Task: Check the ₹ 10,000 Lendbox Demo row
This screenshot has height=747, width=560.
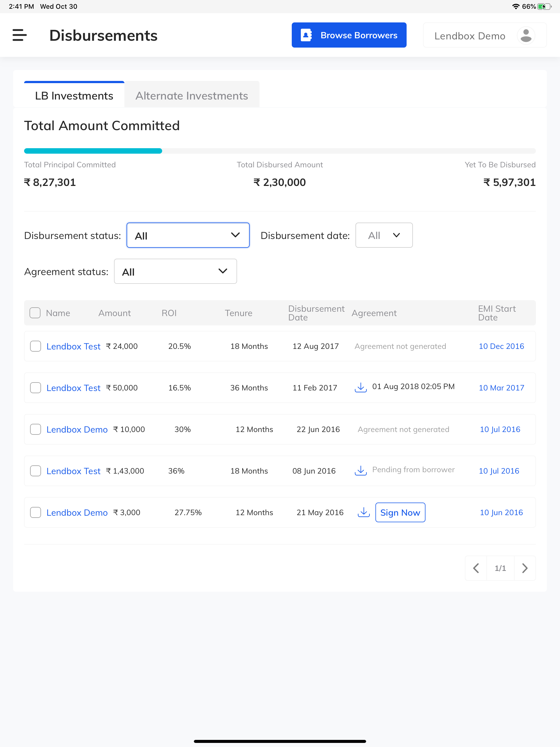Action: pyautogui.click(x=36, y=429)
